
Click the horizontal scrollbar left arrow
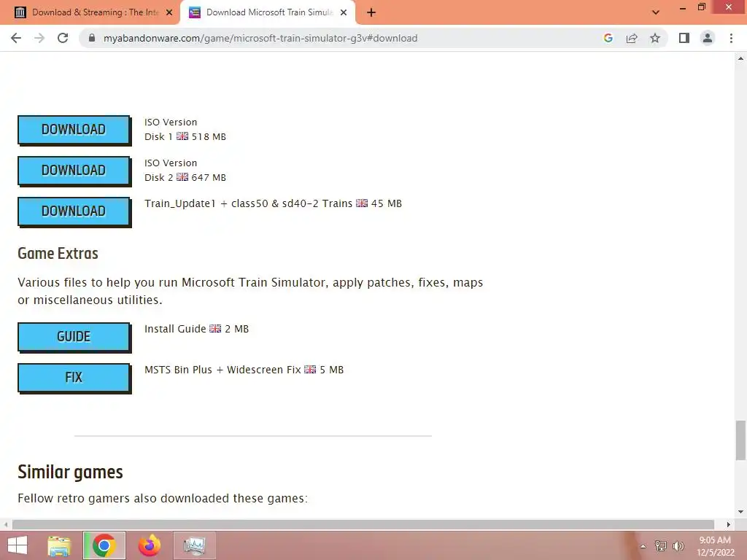point(6,524)
